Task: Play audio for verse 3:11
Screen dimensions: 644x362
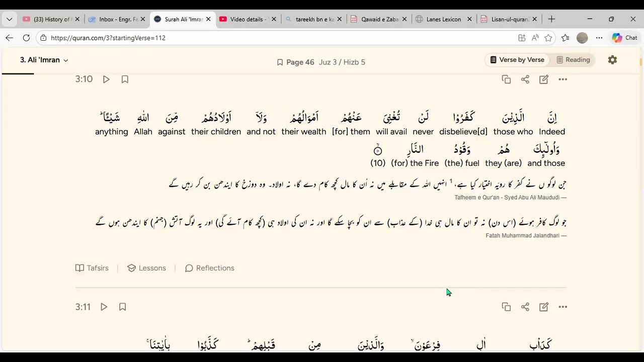Action: pos(104,307)
